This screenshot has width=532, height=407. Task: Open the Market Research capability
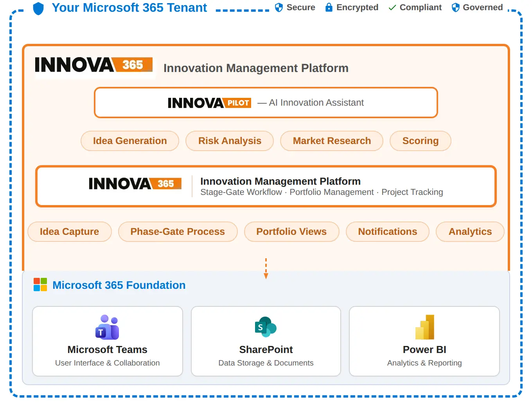click(332, 141)
